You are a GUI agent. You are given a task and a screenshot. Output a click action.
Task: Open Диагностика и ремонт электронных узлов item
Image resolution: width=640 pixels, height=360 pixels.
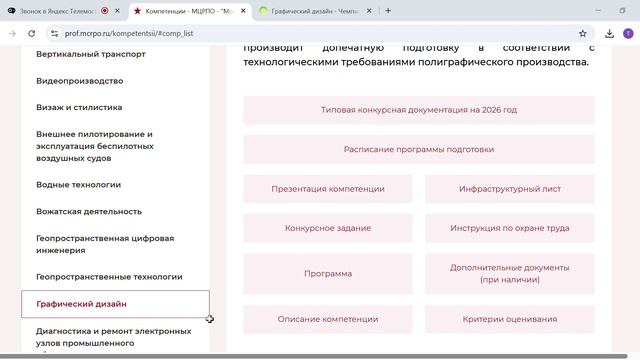coord(113,337)
